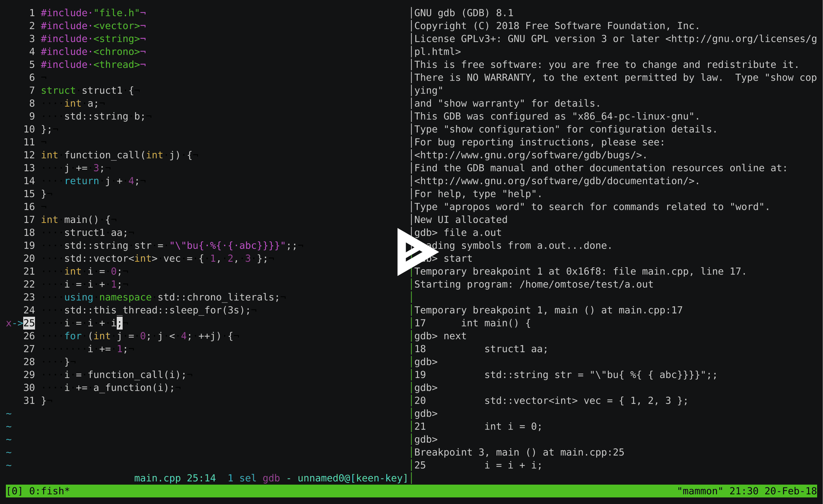This screenshot has height=504, width=823.
Task: Click 'using namespace std::chrono_literals;' on line 23
Action: [x=172, y=297]
